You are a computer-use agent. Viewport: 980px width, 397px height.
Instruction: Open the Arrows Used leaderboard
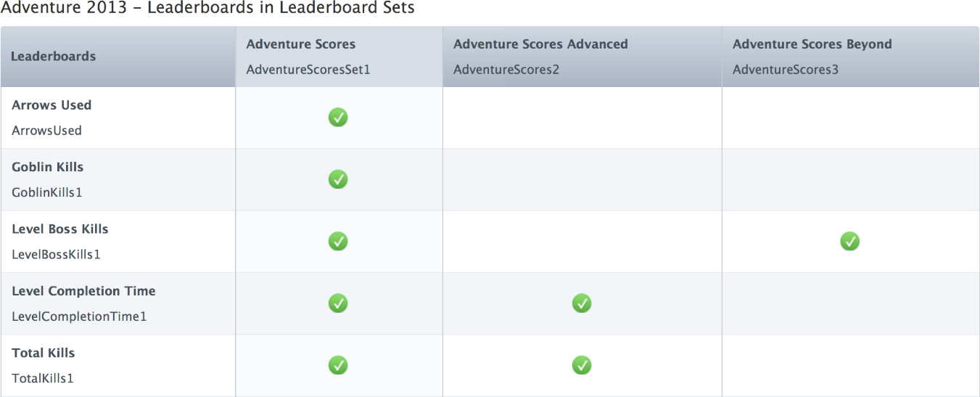tap(52, 105)
